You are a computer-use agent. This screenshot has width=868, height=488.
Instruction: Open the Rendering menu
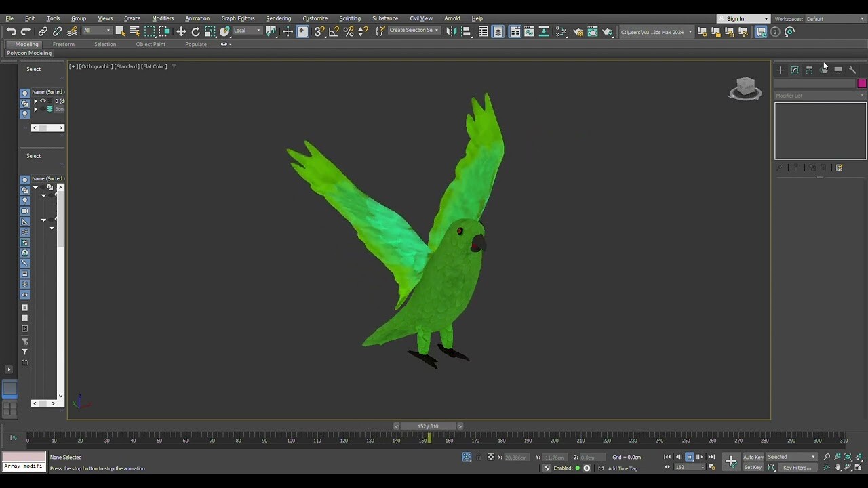click(x=278, y=18)
